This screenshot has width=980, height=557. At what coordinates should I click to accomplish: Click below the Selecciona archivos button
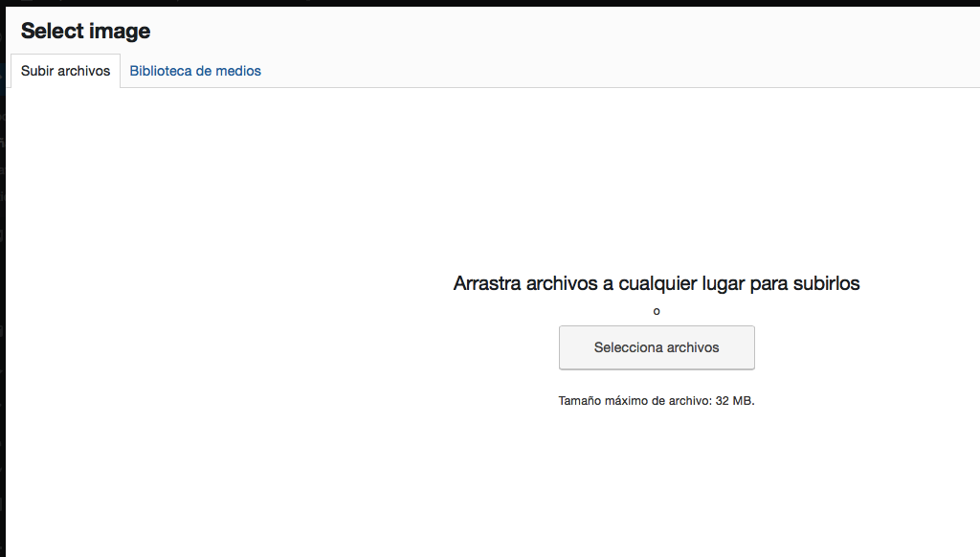pyautogui.click(x=657, y=378)
